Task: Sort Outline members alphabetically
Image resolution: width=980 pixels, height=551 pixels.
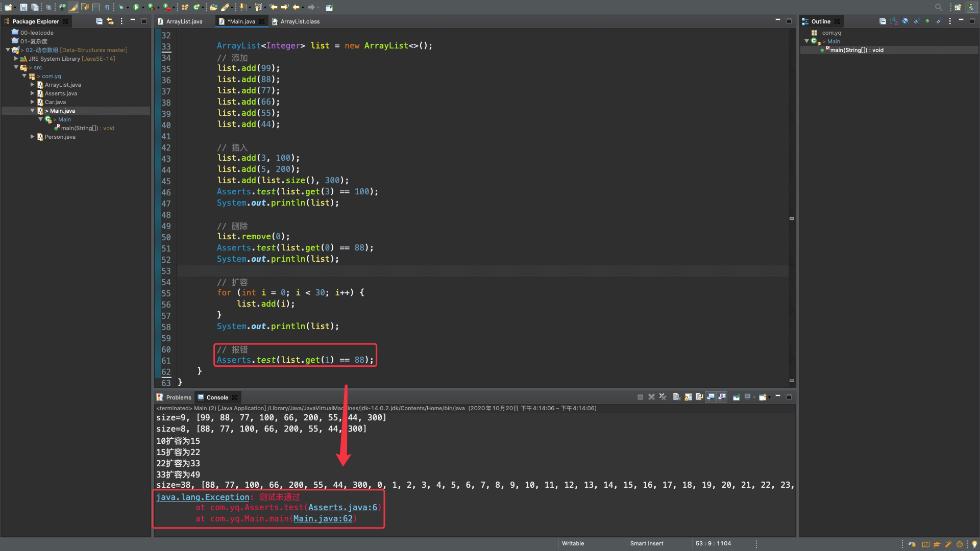Action: pyautogui.click(x=894, y=21)
